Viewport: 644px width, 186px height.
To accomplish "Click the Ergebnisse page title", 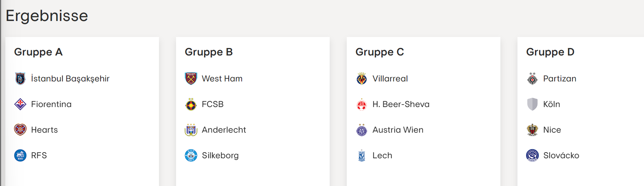I will 47,16.
